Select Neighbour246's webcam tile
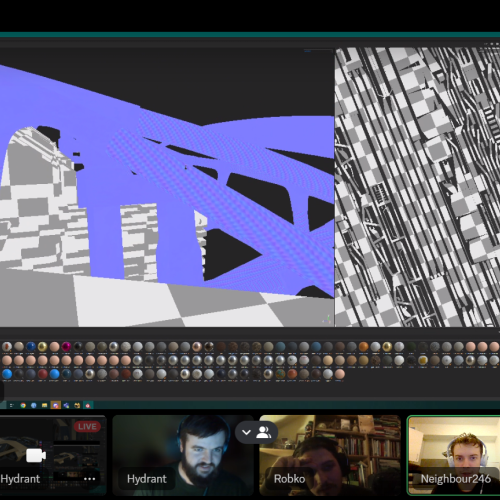 point(454,455)
